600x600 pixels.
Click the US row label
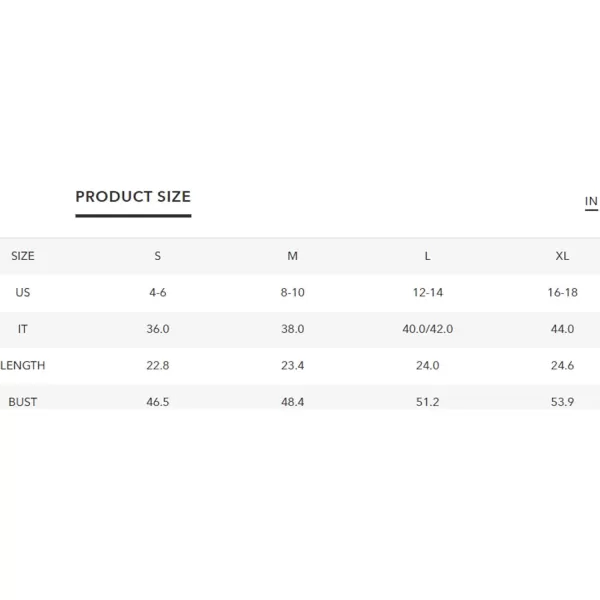tap(23, 293)
